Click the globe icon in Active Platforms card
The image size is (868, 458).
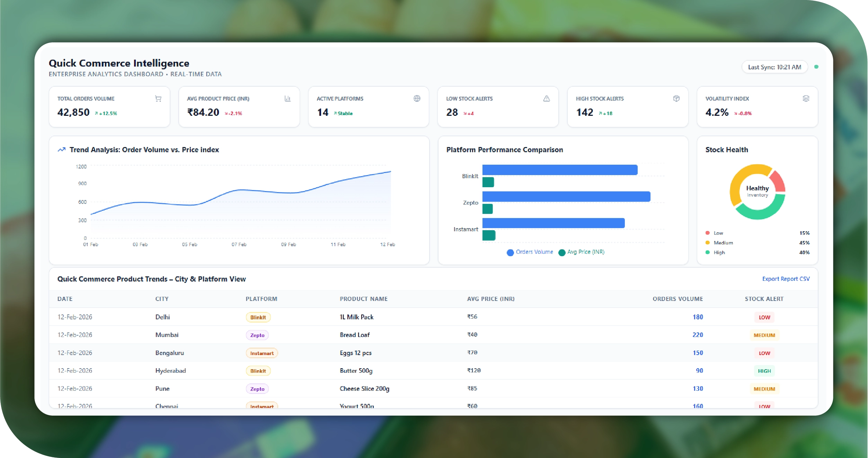click(417, 99)
